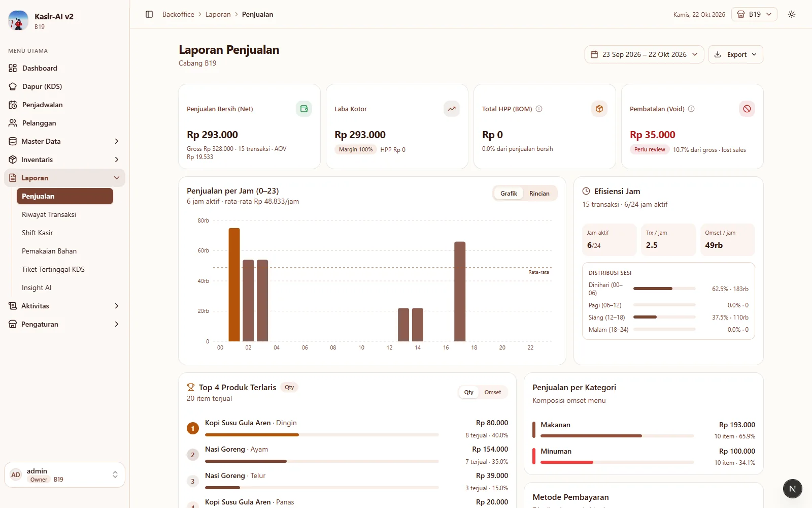Image resolution: width=812 pixels, height=508 pixels.
Task: Click the Penjadwalan calendar icon
Action: pyautogui.click(x=13, y=105)
